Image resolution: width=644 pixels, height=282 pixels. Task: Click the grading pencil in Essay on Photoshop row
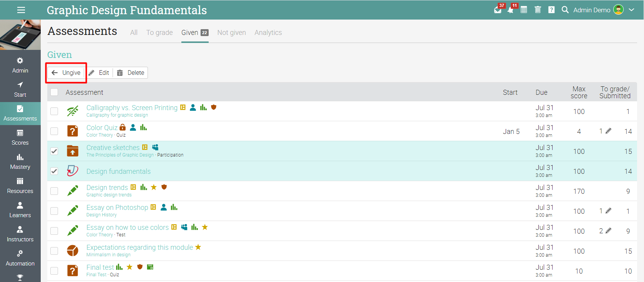(x=608, y=211)
